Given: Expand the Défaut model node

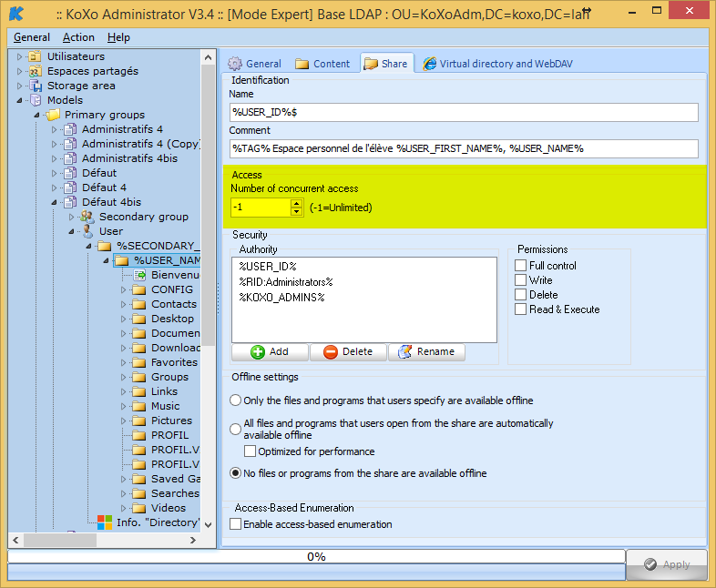Looking at the screenshot, I should (x=55, y=173).
